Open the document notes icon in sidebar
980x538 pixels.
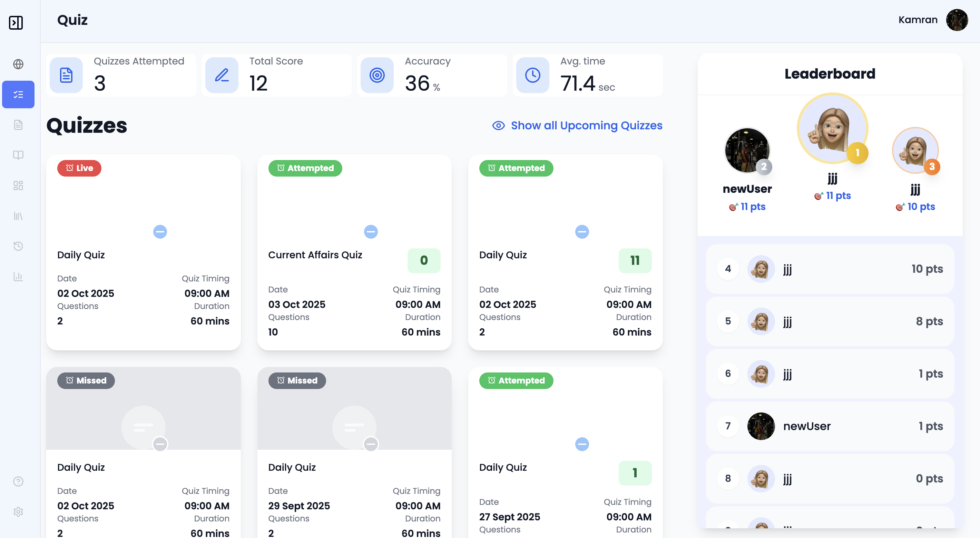(18, 125)
